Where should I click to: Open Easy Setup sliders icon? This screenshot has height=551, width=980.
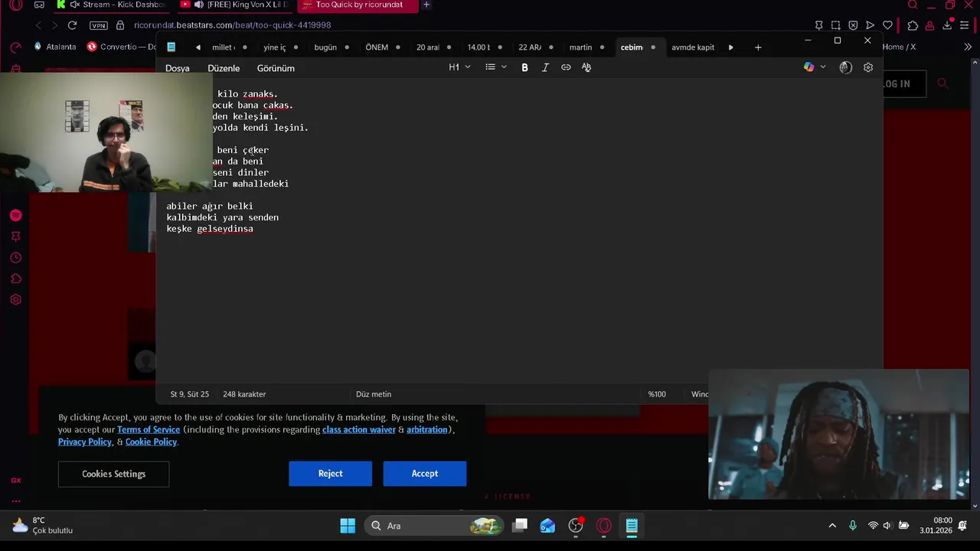(965, 25)
